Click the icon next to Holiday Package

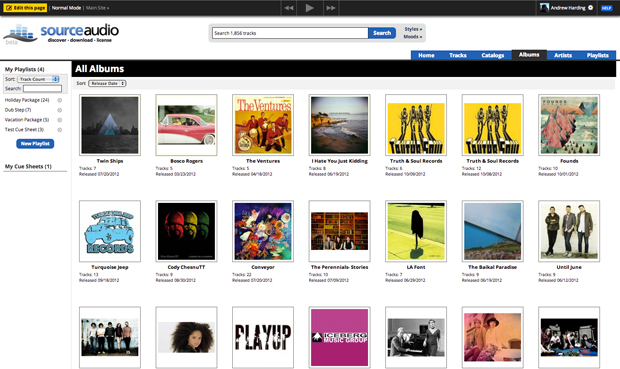(x=60, y=100)
